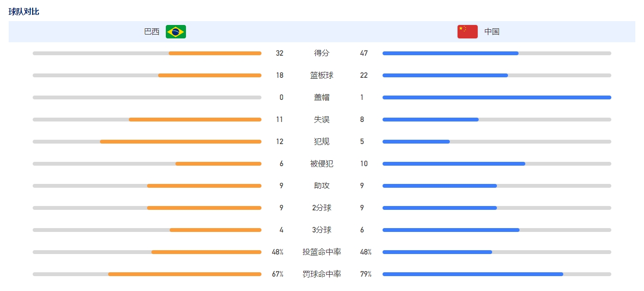Click the 投篮命中率 stat label

[322, 252]
